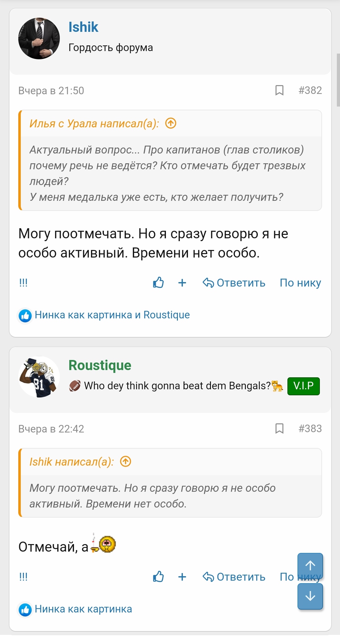Like Roustique's post with thumbs up
340x644 pixels.
tap(158, 577)
